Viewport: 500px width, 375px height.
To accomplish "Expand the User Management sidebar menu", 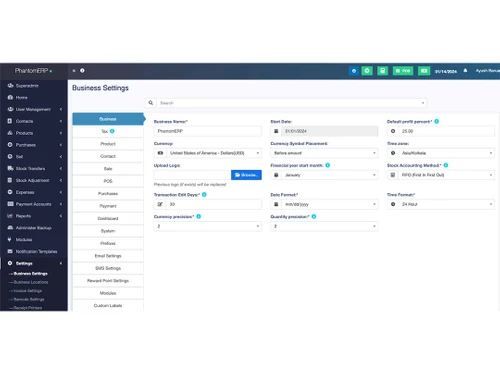I will [33, 109].
